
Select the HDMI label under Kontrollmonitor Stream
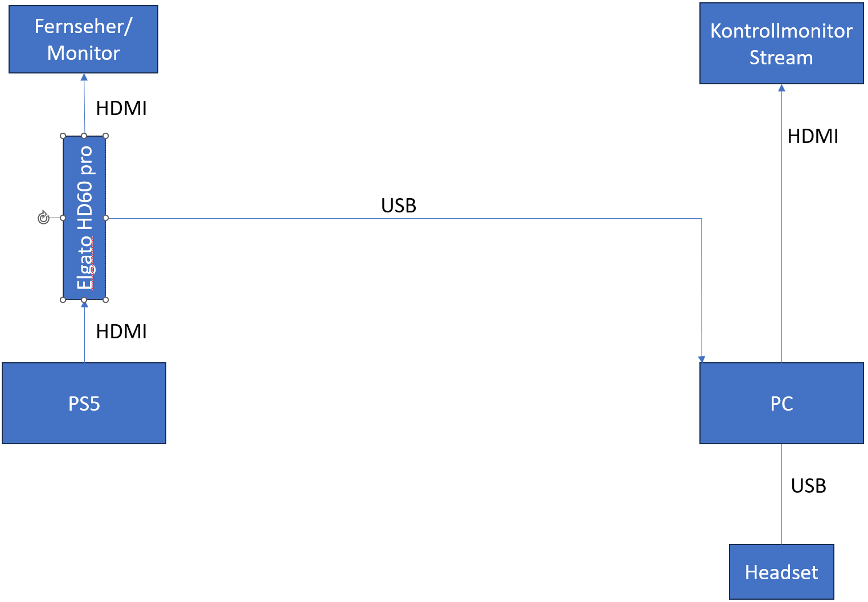813,137
